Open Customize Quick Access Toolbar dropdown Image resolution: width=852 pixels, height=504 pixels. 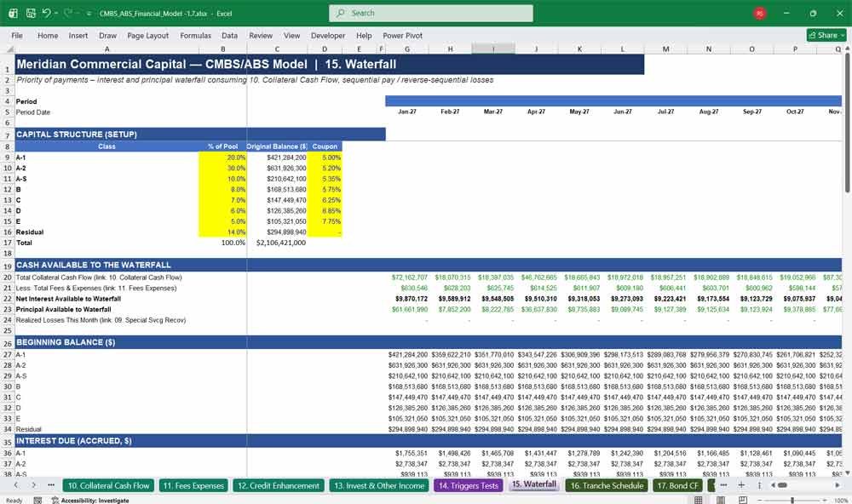pos(89,14)
